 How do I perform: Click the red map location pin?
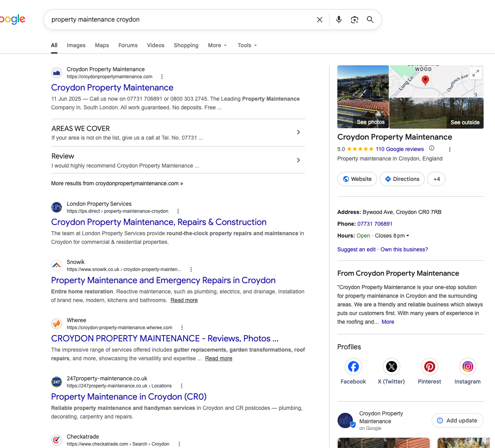click(425, 81)
